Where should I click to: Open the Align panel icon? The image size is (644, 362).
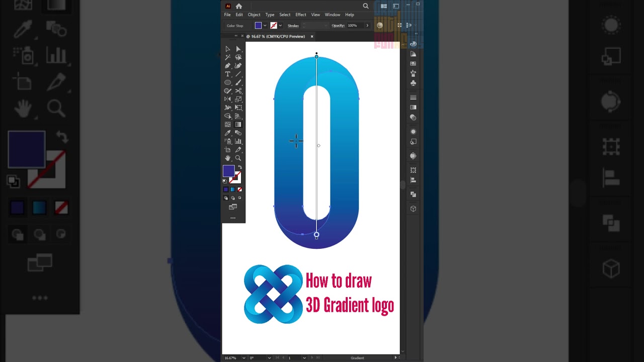413,180
